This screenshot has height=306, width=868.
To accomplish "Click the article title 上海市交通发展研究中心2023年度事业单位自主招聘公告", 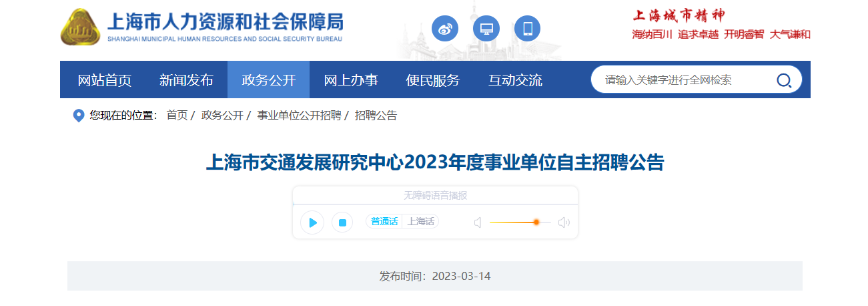I will click(x=435, y=162).
